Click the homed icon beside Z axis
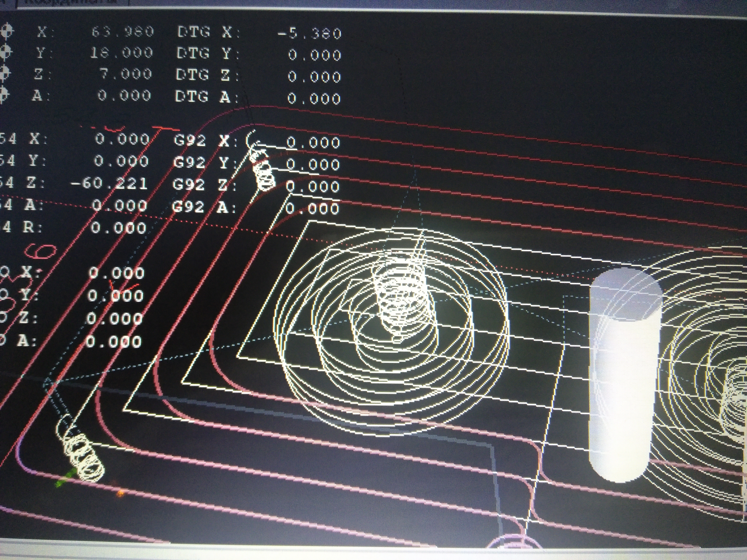This screenshot has width=747, height=560. pyautogui.click(x=4, y=74)
